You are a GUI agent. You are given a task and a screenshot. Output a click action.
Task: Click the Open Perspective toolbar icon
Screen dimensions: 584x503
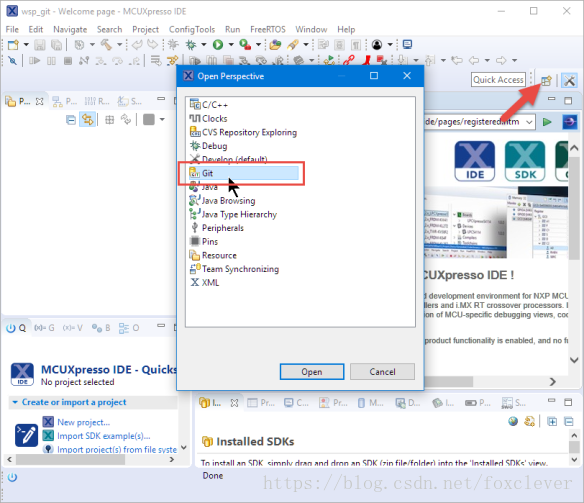point(546,80)
